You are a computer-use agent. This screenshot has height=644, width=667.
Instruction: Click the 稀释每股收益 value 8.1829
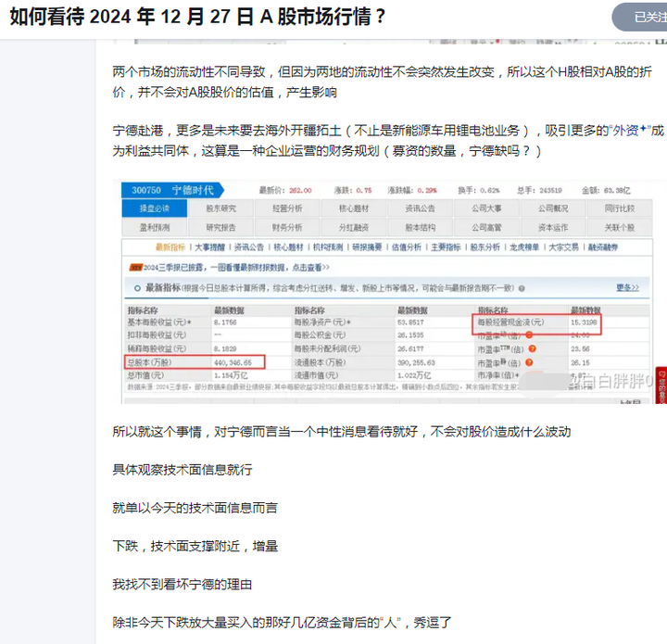(x=225, y=348)
